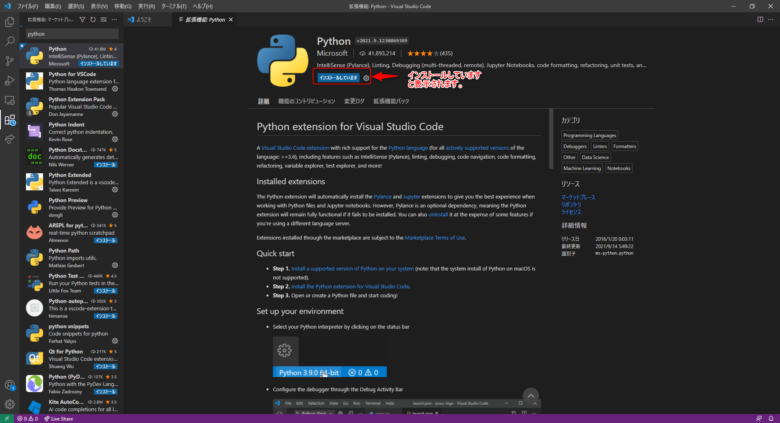The height and width of the screenshot is (423, 780).
Task: Open the ライセンス resource link
Action: pyautogui.click(x=571, y=212)
